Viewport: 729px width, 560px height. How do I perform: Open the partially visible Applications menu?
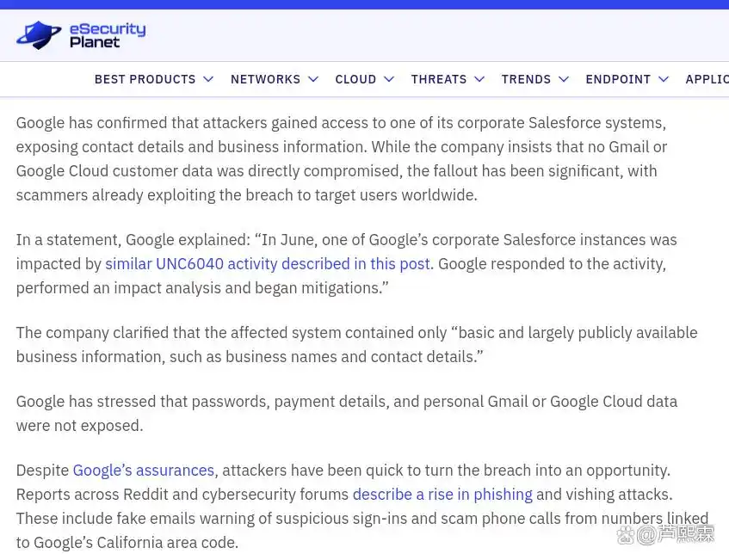[x=707, y=79]
